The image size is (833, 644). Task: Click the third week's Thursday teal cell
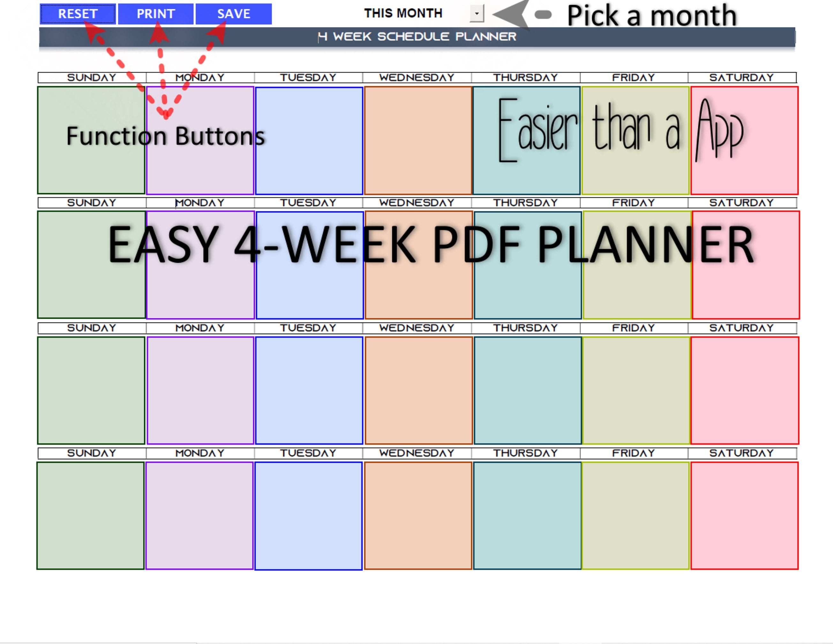[528, 390]
